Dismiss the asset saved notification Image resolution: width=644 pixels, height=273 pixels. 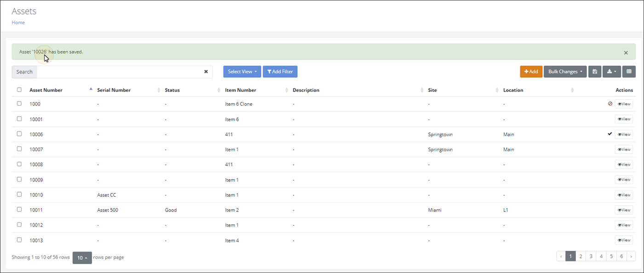626,53
